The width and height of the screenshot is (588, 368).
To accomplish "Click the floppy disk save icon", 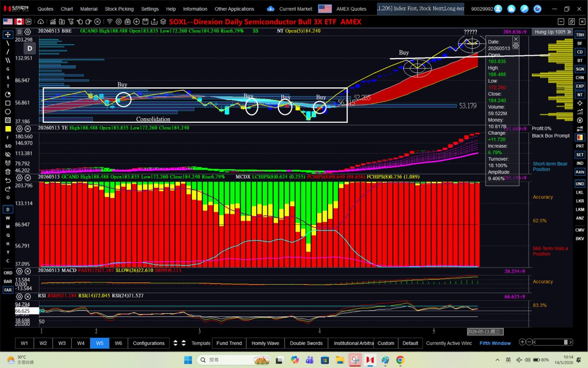I will coord(145,22).
